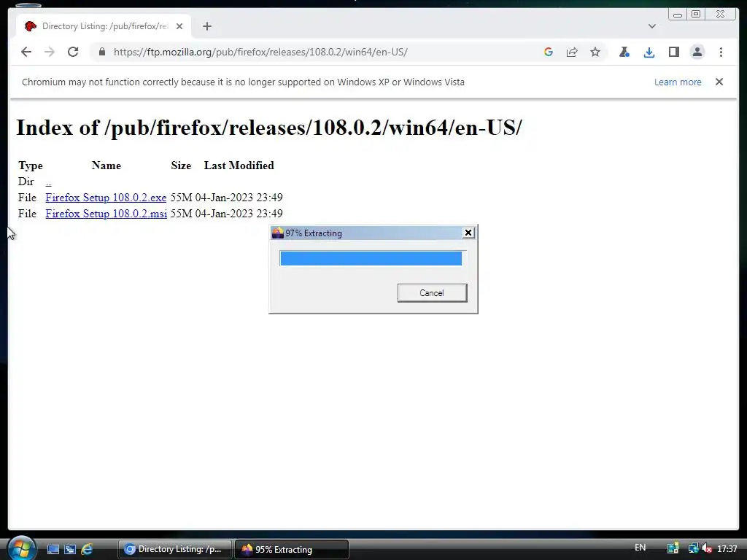
Task: Click the Size column header
Action: point(181,166)
